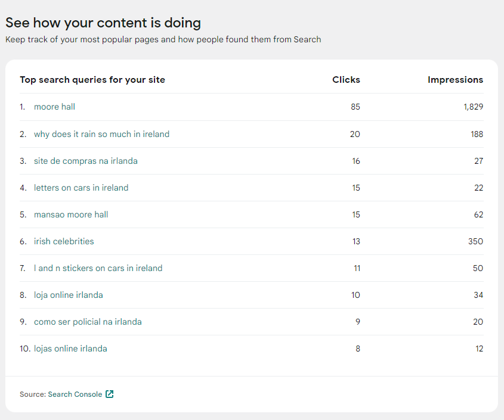Viewport: 504px width, 420px height.
Task: Select the 'irish celebrities' search query
Action: pyautogui.click(x=63, y=241)
